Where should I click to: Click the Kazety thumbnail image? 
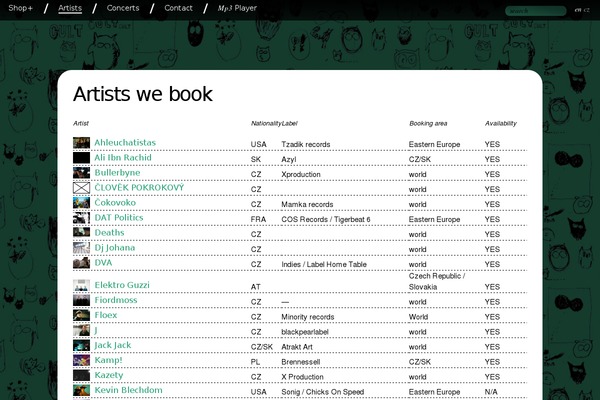point(82,375)
